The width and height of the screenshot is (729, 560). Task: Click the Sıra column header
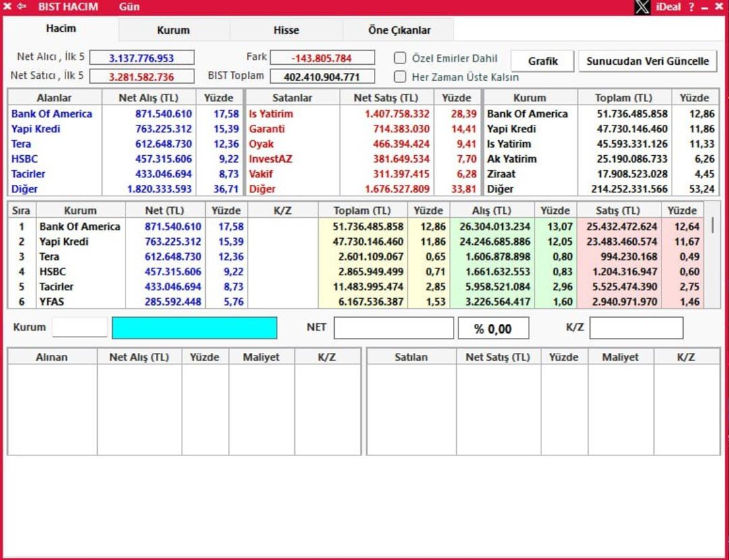(22, 211)
